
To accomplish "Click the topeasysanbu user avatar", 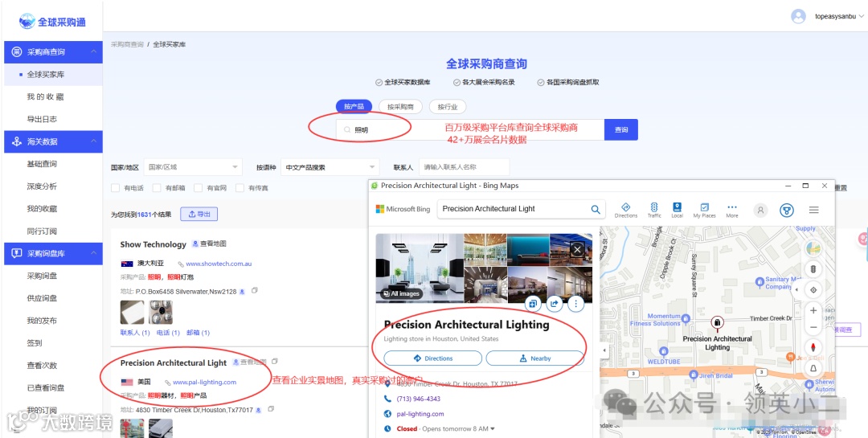I will click(x=798, y=16).
